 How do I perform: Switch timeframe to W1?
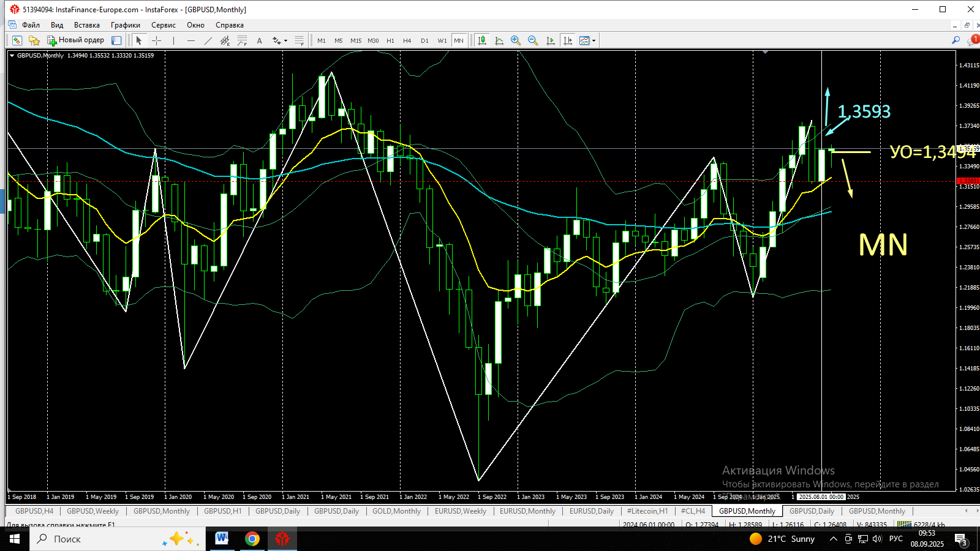[442, 40]
